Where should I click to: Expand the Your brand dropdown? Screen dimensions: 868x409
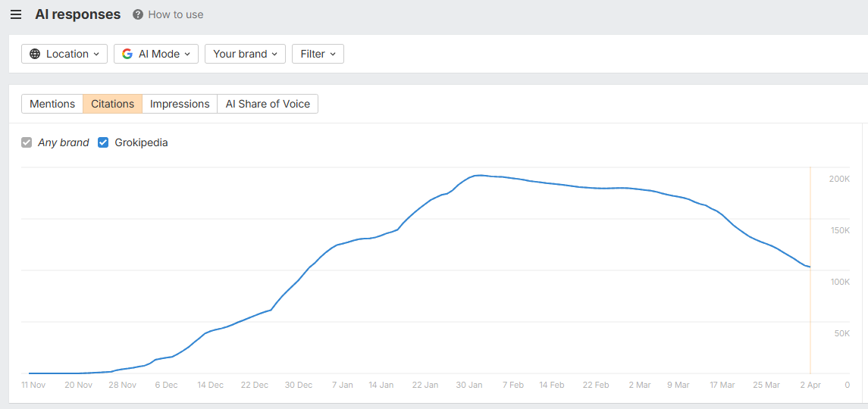pyautogui.click(x=245, y=54)
